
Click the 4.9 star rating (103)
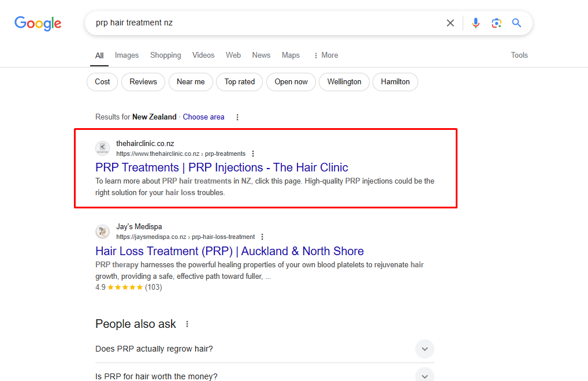click(129, 287)
